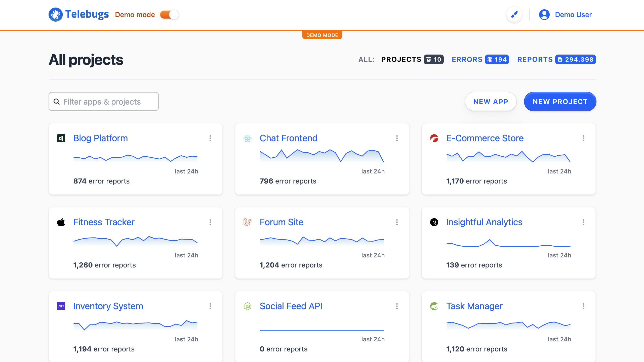This screenshot has width=644, height=362.
Task: Click the Rails icon on E-Commerce Store
Action: (434, 138)
